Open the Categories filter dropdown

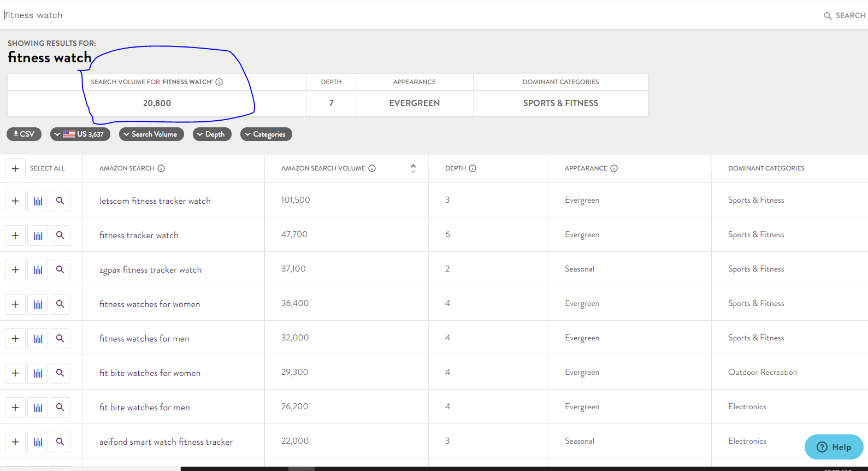pos(266,134)
